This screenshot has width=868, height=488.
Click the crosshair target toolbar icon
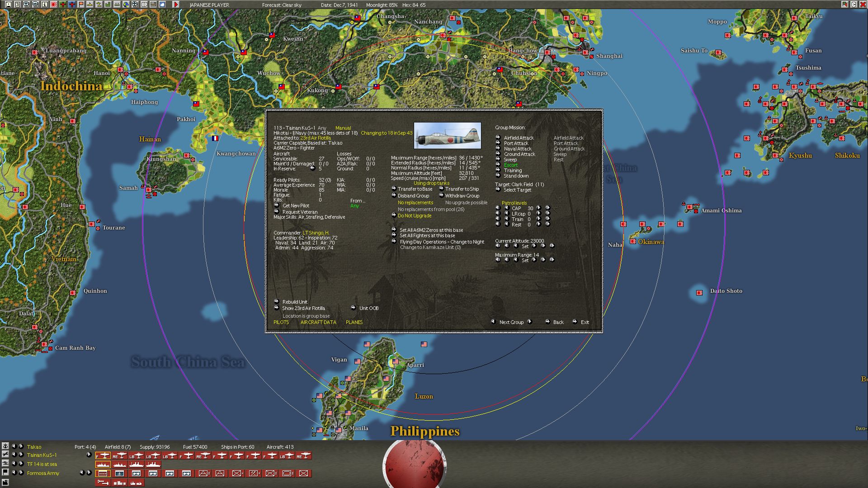(135, 5)
